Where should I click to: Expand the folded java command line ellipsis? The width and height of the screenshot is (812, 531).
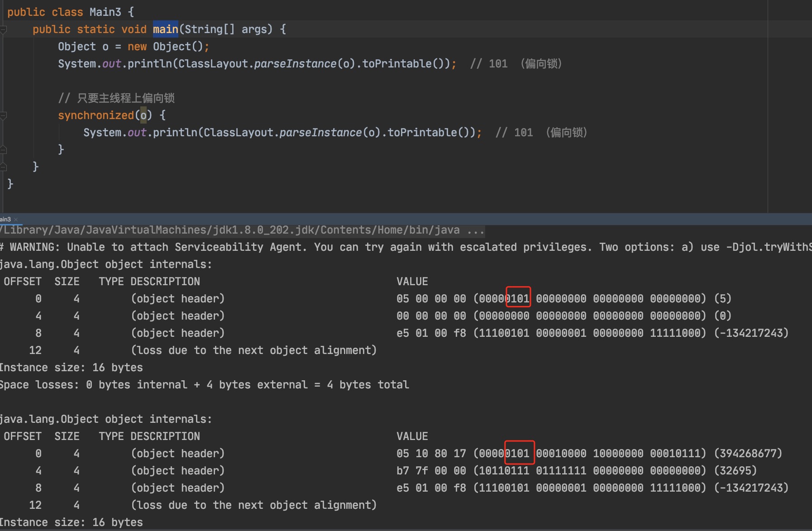(x=475, y=230)
